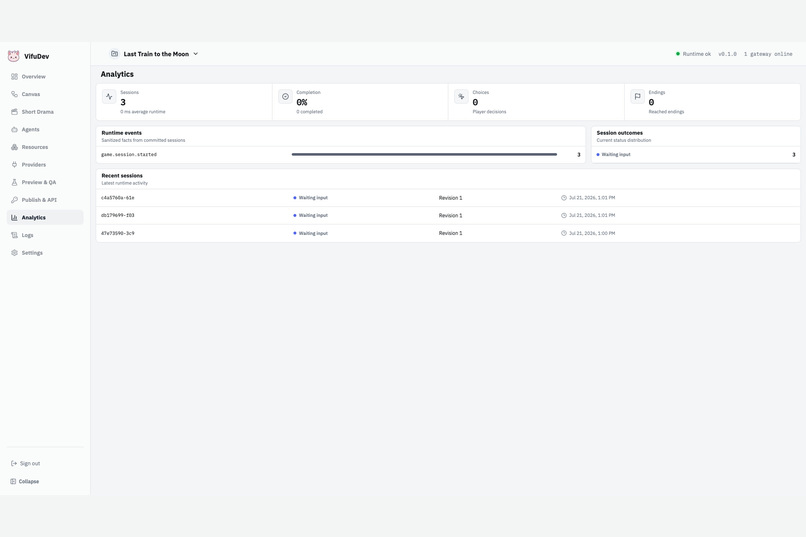Open the Resources sidebar icon
The height and width of the screenshot is (537, 806).
click(14, 147)
